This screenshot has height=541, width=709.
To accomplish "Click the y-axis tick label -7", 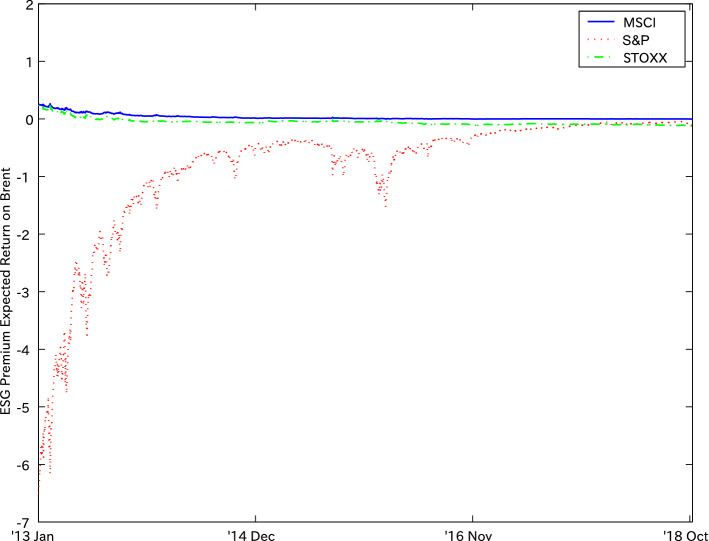I will [x=27, y=521].
